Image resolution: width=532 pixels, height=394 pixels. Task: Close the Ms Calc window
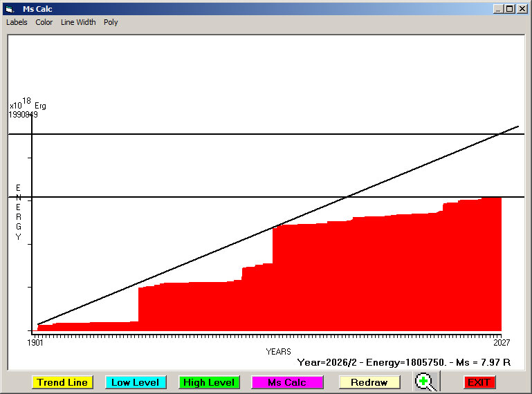tap(522, 9)
